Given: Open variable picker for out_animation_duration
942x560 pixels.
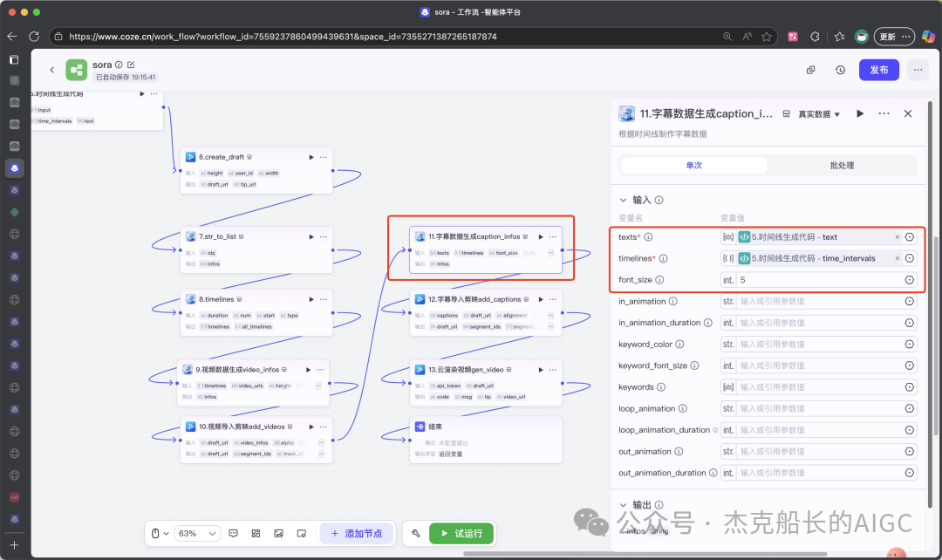Looking at the screenshot, I should click(x=910, y=473).
